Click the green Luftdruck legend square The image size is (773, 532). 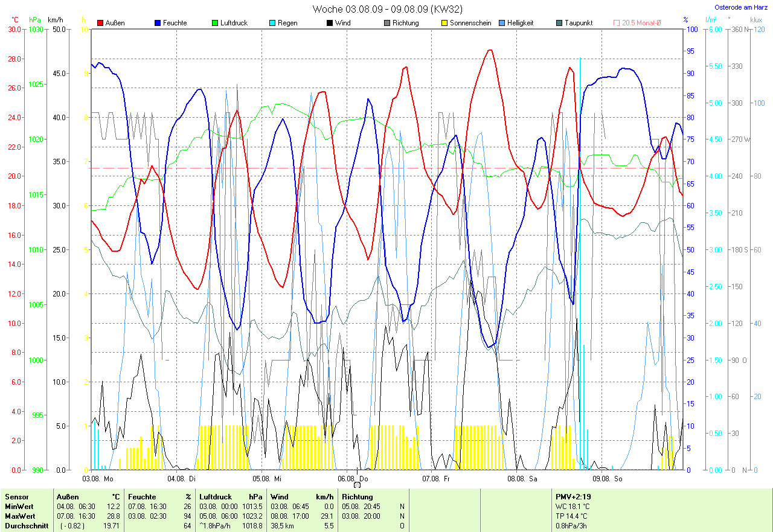click(215, 23)
